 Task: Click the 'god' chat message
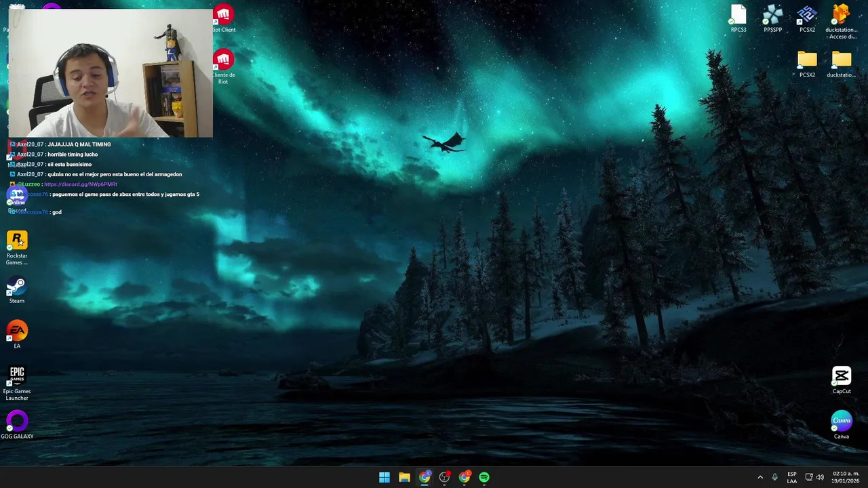(x=57, y=212)
